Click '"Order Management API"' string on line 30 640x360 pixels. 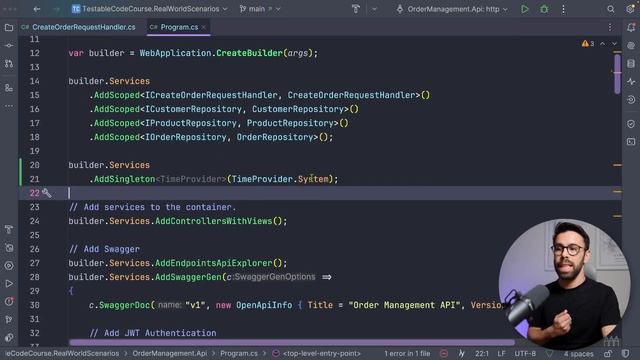click(404, 305)
